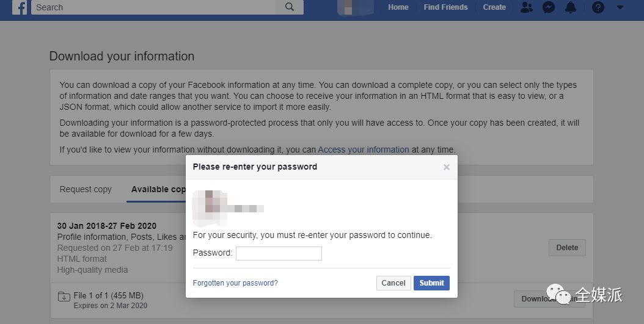This screenshot has width=644, height=324.
Task: Go to Home in top bar
Action: point(398,7)
